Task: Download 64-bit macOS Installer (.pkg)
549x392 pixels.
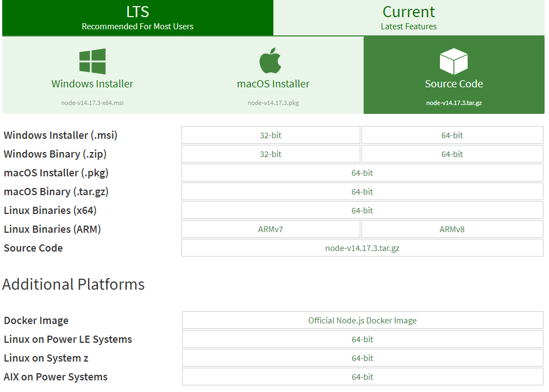Action: click(362, 173)
